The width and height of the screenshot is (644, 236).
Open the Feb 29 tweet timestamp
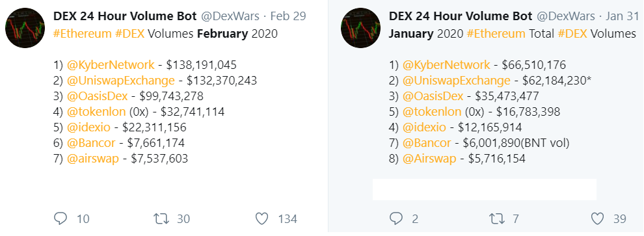click(x=288, y=16)
